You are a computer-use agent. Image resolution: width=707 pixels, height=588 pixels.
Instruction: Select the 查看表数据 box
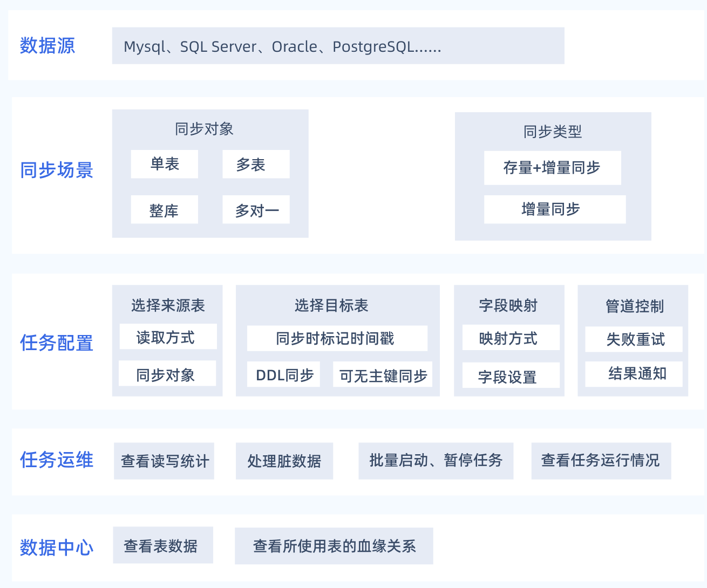[x=163, y=545]
